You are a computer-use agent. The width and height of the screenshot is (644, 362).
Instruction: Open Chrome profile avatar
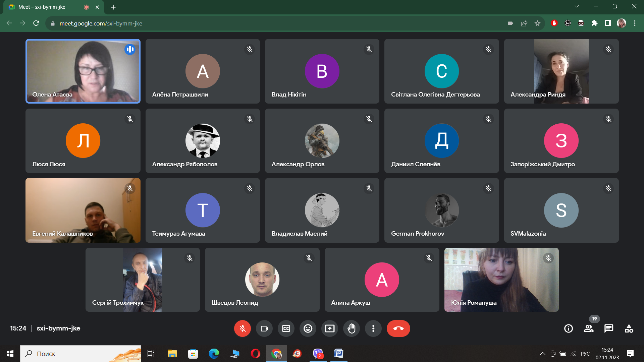coord(622,23)
